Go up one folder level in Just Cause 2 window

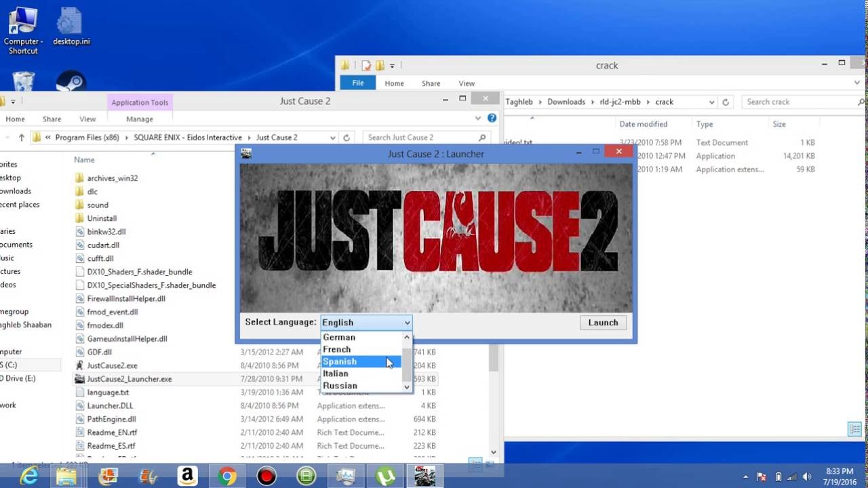21,138
